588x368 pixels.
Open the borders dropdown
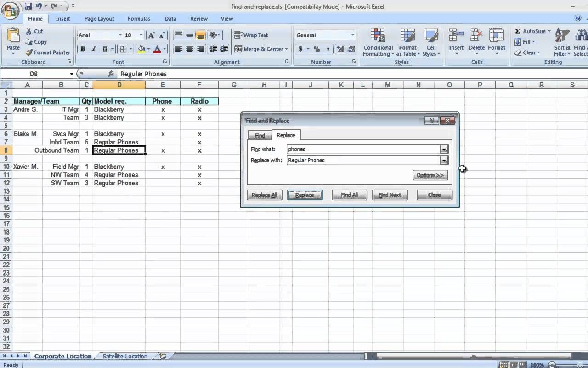pyautogui.click(x=131, y=49)
